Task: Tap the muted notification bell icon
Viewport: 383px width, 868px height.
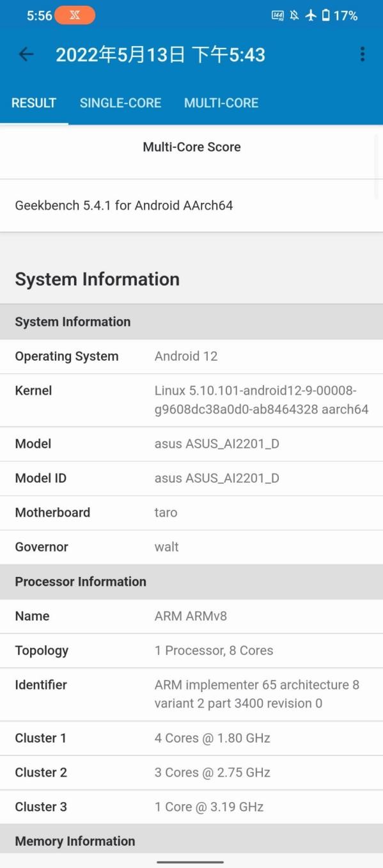Action: (294, 15)
